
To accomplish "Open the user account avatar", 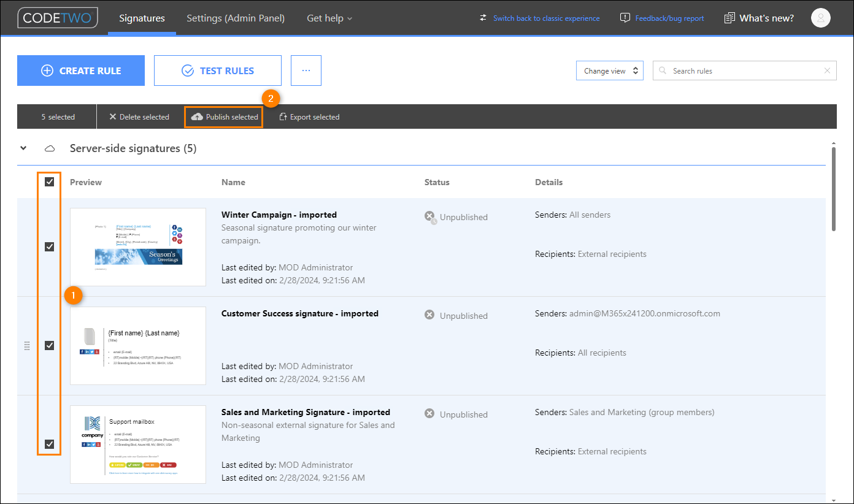I will pos(820,18).
